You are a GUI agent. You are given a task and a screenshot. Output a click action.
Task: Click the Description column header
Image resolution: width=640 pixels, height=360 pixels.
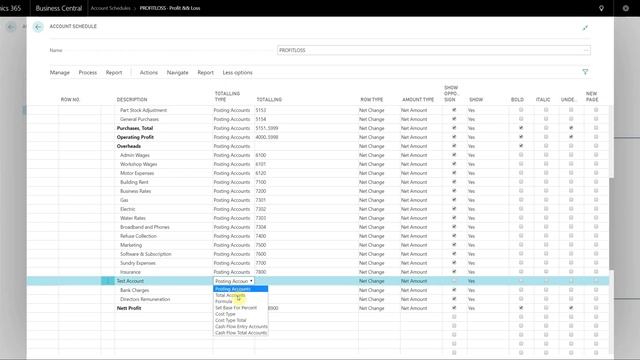click(132, 100)
